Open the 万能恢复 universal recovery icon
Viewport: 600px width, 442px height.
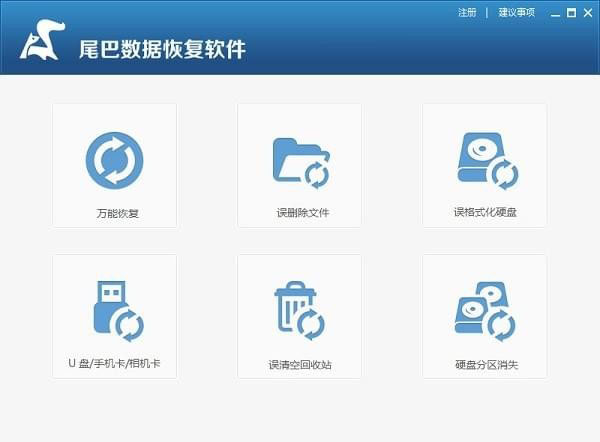[x=114, y=160]
